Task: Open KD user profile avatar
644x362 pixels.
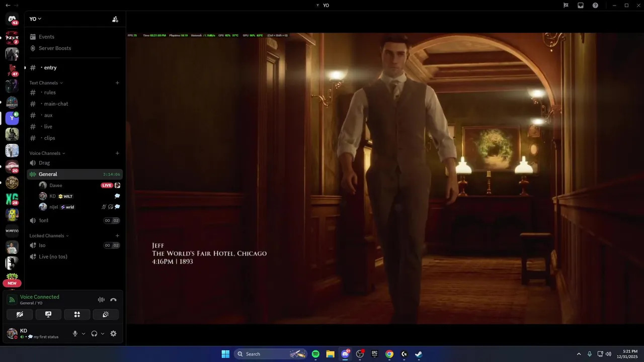Action: [12, 333]
